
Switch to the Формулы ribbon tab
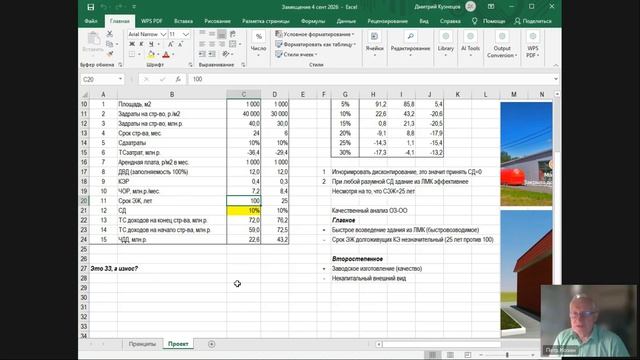pos(313,21)
